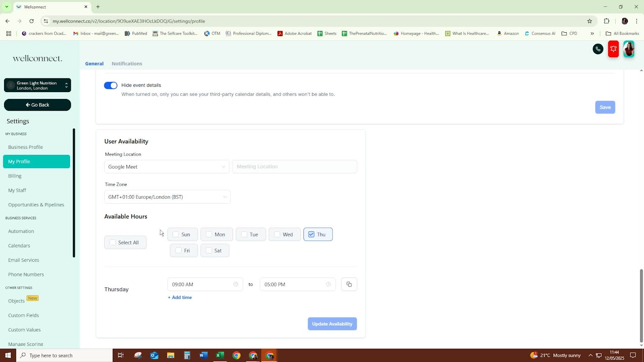Expand the Time Zone dropdown
The width and height of the screenshot is (644, 362).
167,197
